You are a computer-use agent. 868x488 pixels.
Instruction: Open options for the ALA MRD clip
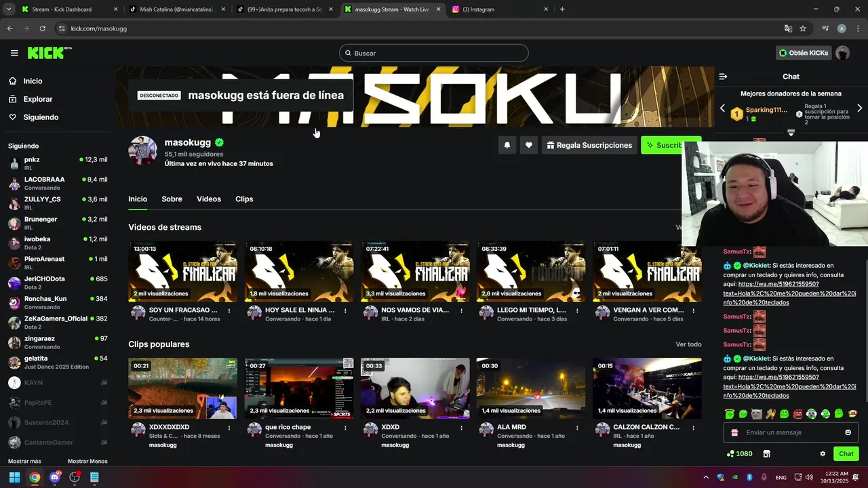tap(577, 428)
